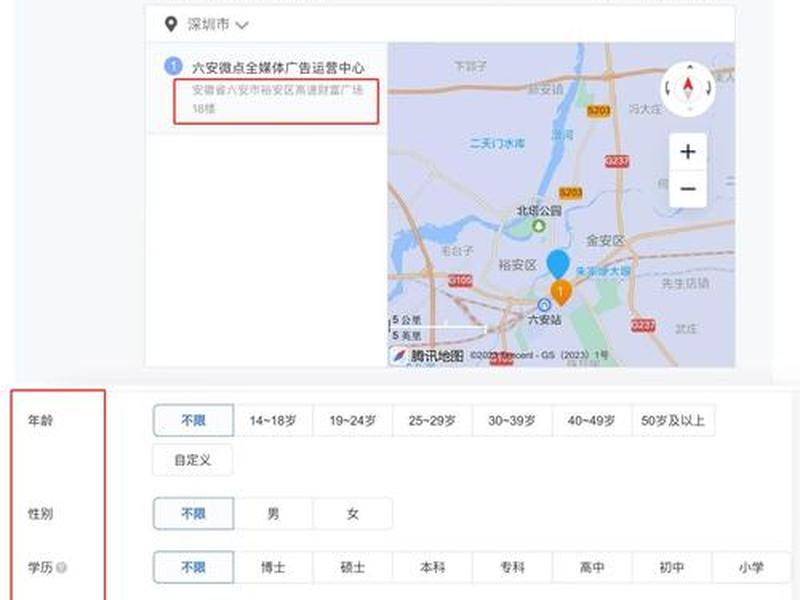
Task: Select gender 男
Action: tap(273, 513)
